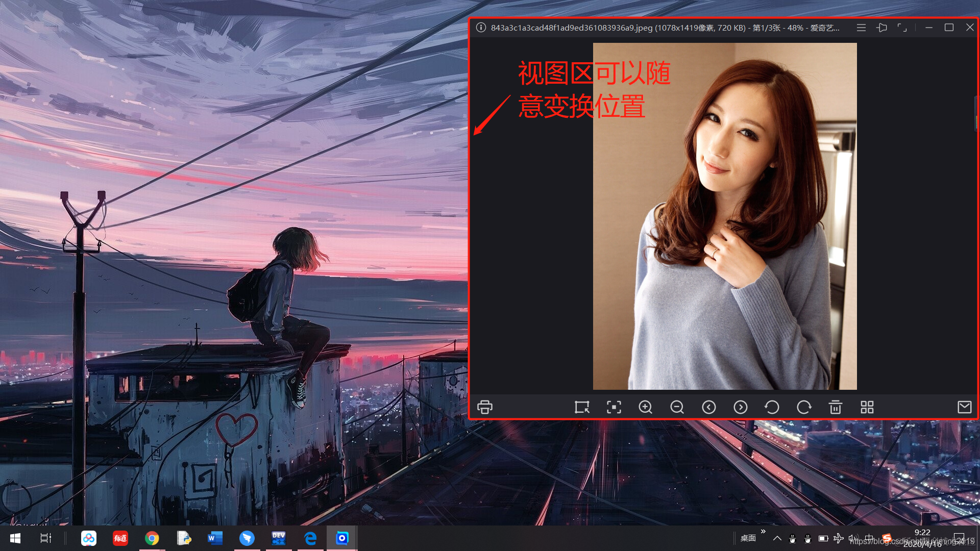Zoom out of the photo
Image resolution: width=980 pixels, height=551 pixels.
click(677, 407)
